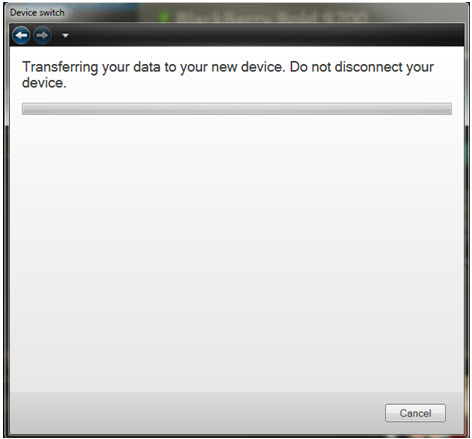Image resolution: width=472 pixels, height=439 pixels.
Task: Click the title bar right of the blurred text
Action: (x=417, y=13)
